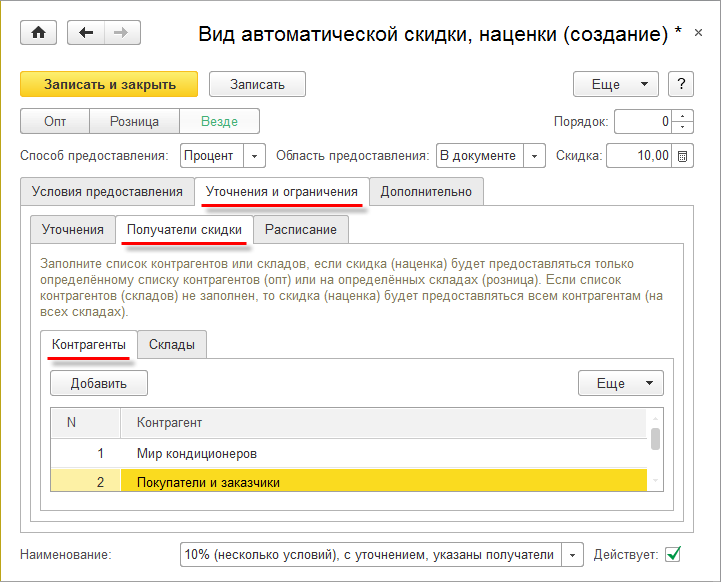Select the Везде mode toggle
The image size is (721, 582).
(x=219, y=122)
